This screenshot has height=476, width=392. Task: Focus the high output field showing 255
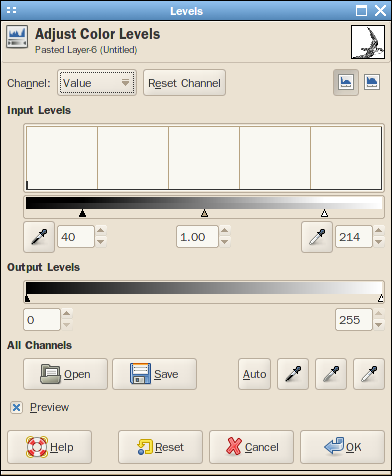(354, 320)
